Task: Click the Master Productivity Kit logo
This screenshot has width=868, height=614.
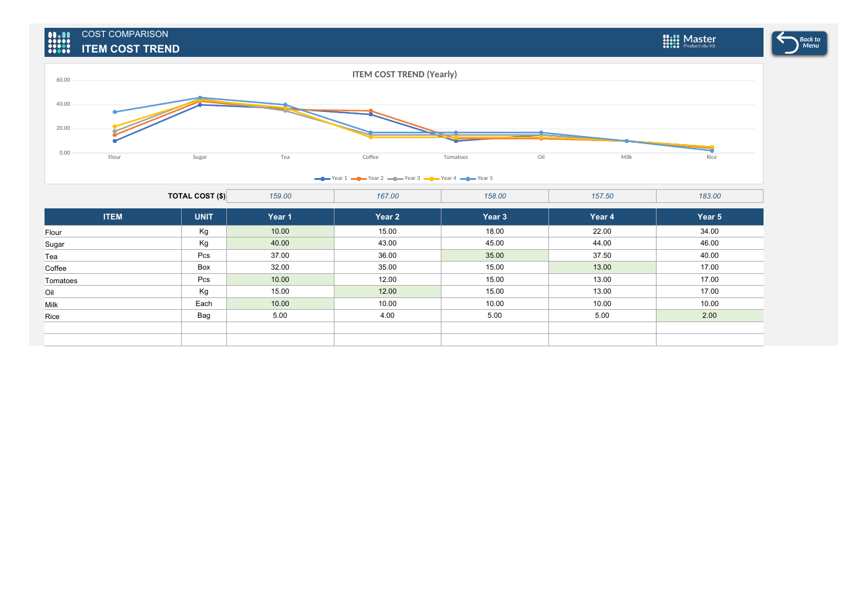Action: click(x=689, y=41)
